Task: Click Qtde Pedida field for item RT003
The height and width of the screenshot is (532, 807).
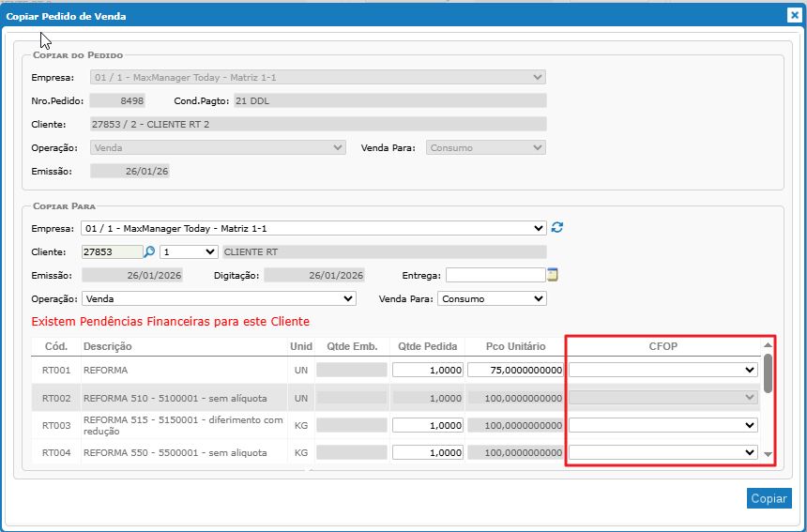Action: (x=427, y=425)
